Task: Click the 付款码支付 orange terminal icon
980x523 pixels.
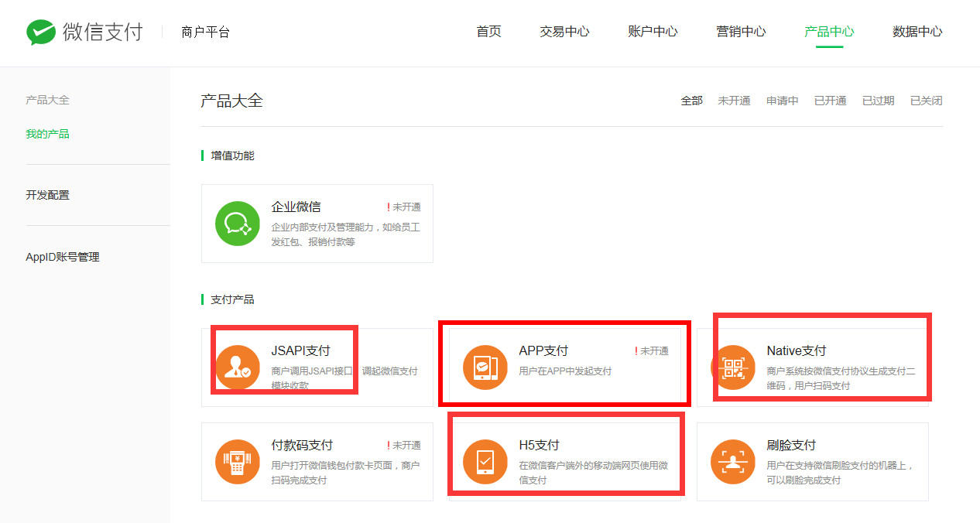Action: pos(238,462)
